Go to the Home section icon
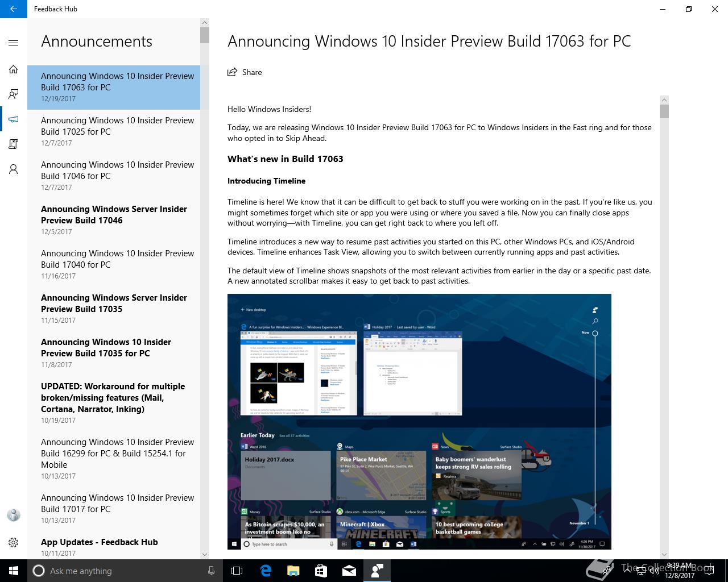The width and height of the screenshot is (728, 582). (14, 69)
